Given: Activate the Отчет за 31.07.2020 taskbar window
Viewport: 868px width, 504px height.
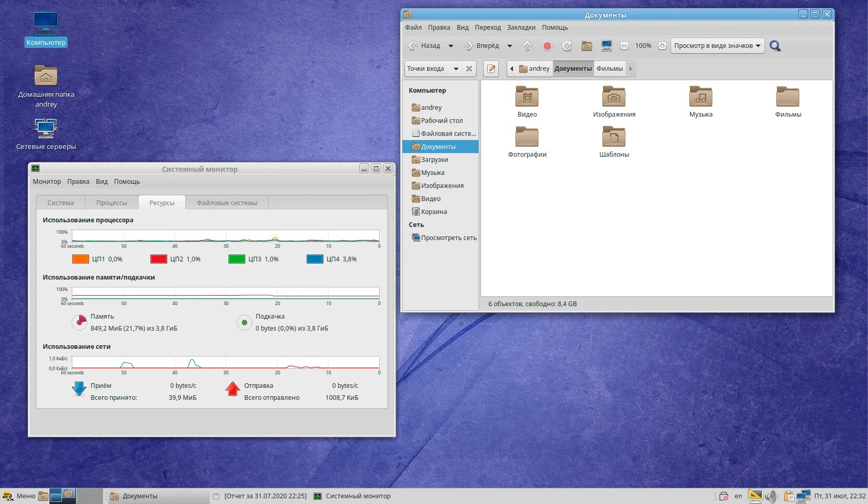Looking at the screenshot, I should (x=260, y=496).
